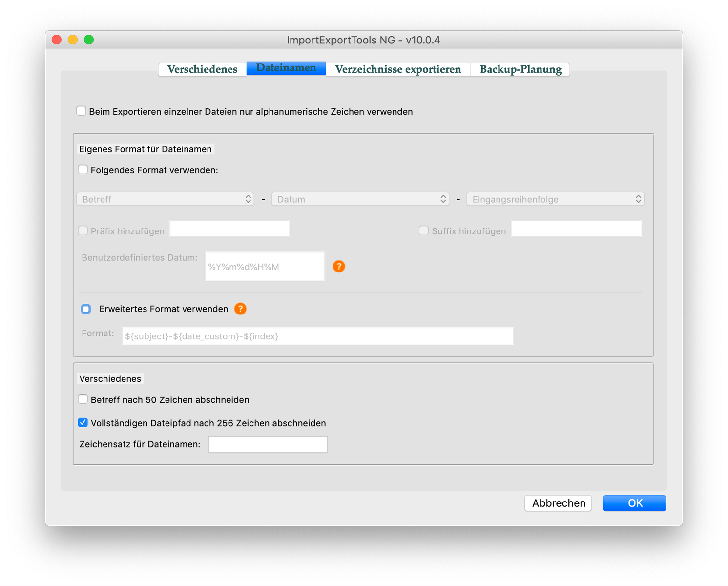Open the Betreff dropdown
The height and width of the screenshot is (586, 728).
coord(165,199)
